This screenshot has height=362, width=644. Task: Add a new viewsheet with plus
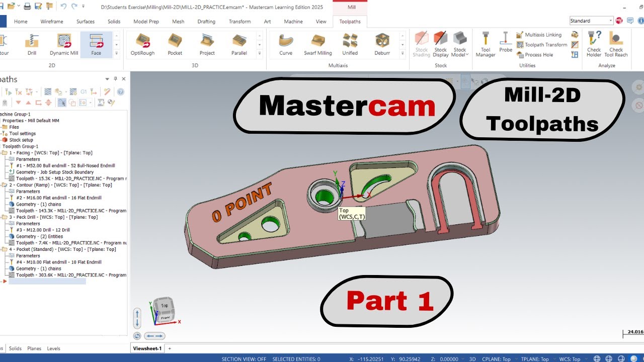point(170,348)
